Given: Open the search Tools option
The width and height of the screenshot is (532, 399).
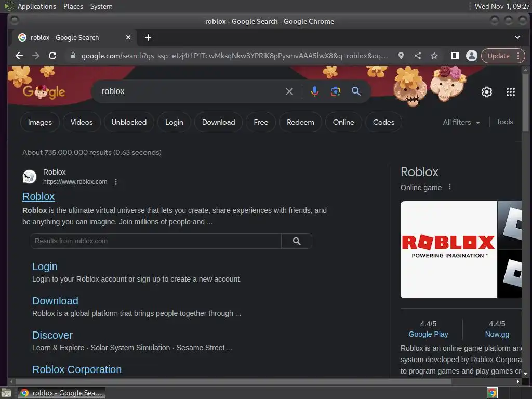Looking at the screenshot, I should pos(504,122).
